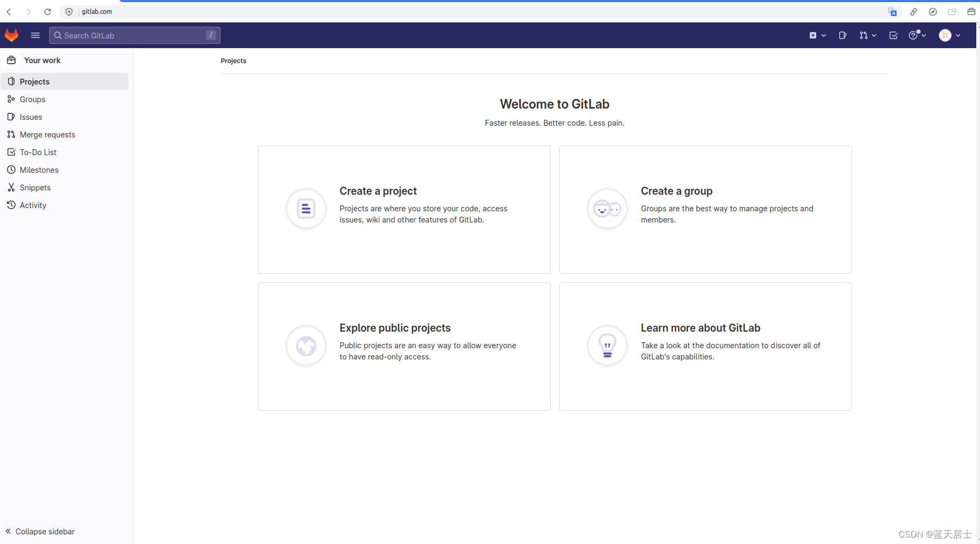Click the Groups sidebar icon

tap(11, 99)
